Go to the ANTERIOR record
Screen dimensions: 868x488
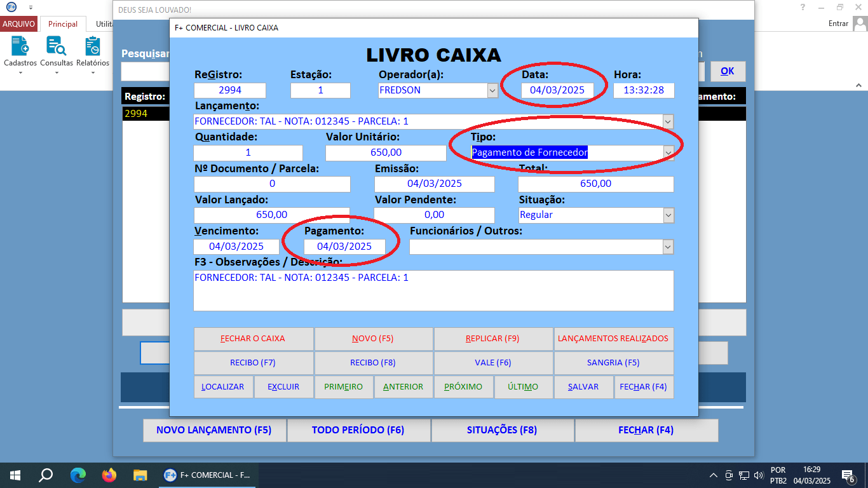coord(403,387)
